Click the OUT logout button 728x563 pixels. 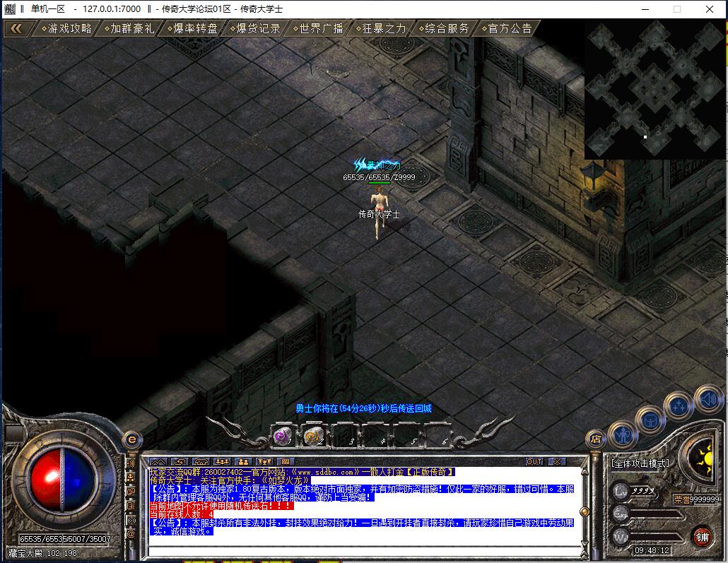pyautogui.click(x=534, y=462)
